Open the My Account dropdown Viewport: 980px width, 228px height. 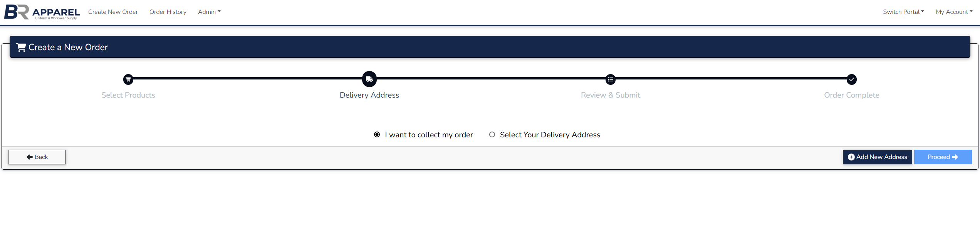click(954, 12)
